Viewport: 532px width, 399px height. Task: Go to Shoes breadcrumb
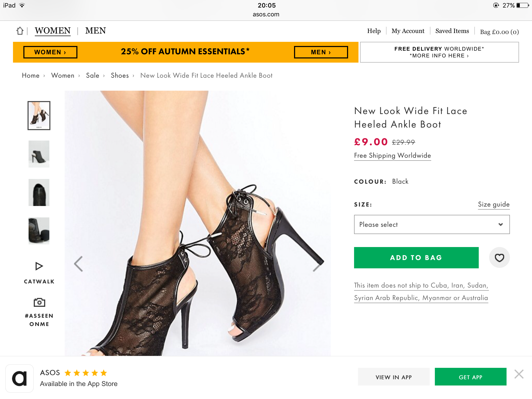[x=120, y=76]
